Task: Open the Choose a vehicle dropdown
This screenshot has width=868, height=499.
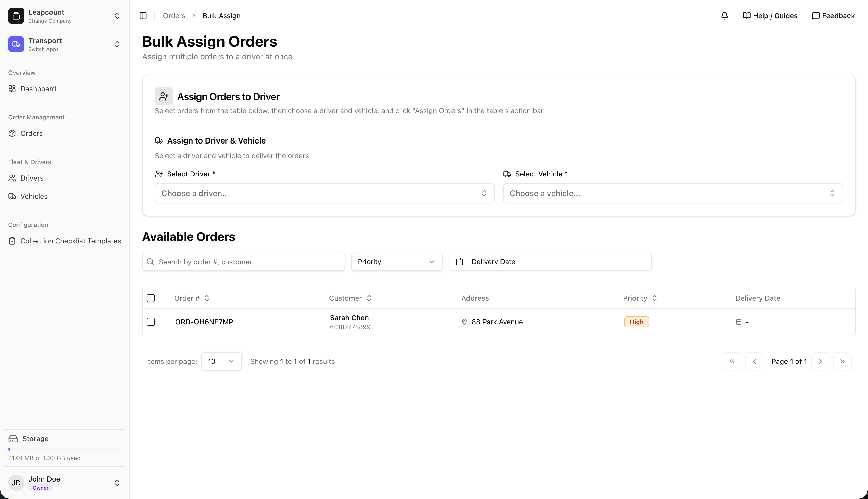Action: pyautogui.click(x=673, y=193)
